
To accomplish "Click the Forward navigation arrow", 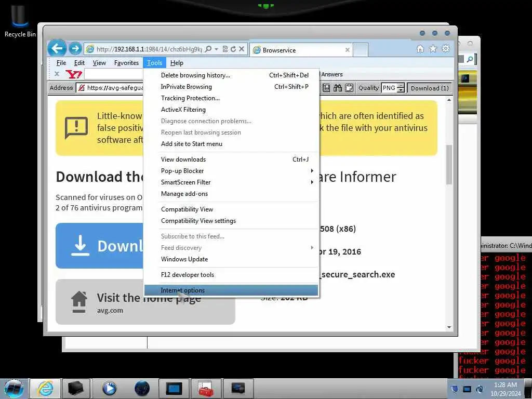I will [x=75, y=49].
